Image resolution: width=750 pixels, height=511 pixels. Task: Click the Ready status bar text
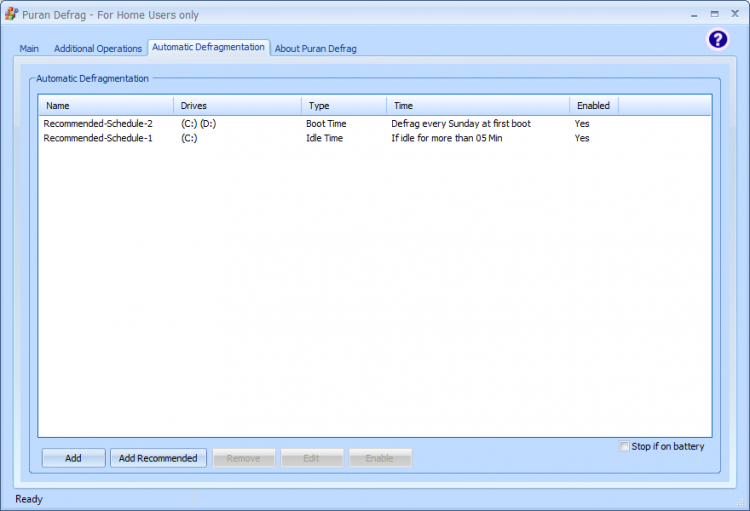point(29,499)
